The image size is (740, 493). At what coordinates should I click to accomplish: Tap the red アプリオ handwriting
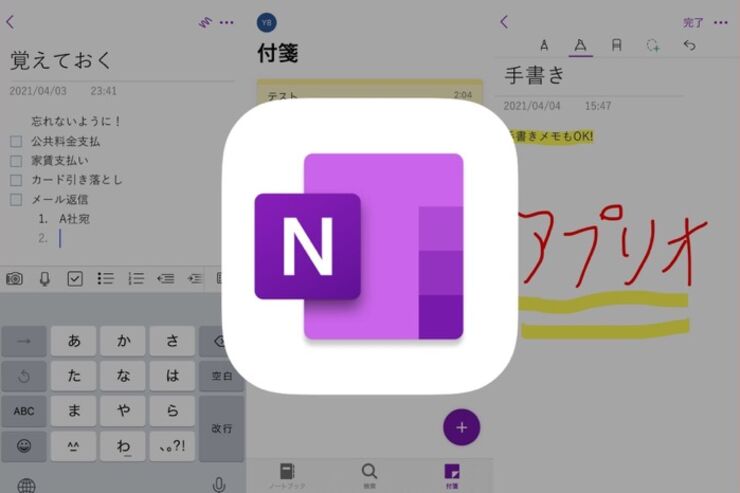click(614, 245)
